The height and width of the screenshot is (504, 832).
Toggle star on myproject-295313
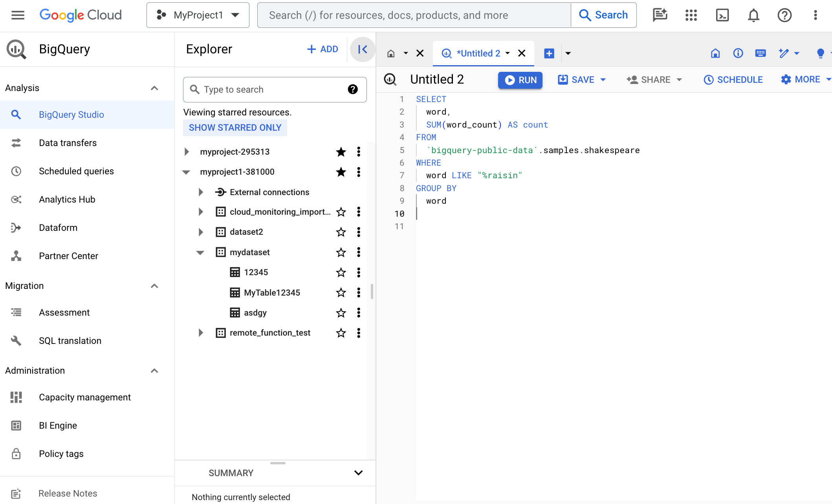point(341,152)
